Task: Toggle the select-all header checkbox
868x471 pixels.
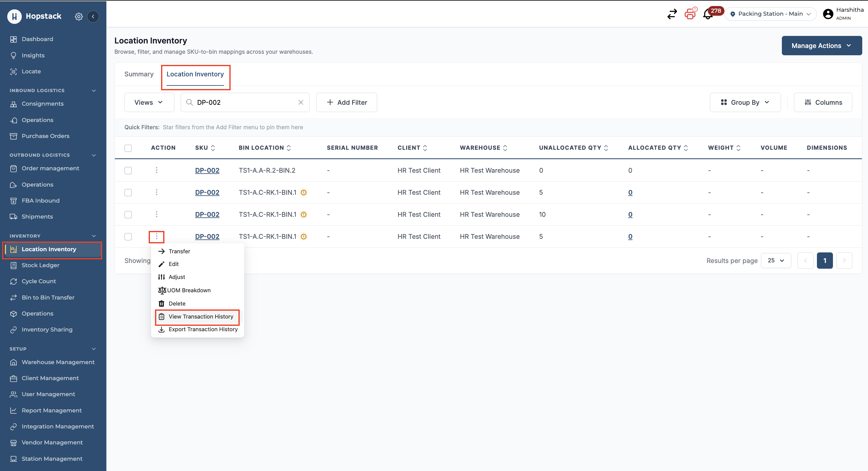Action: click(128, 148)
